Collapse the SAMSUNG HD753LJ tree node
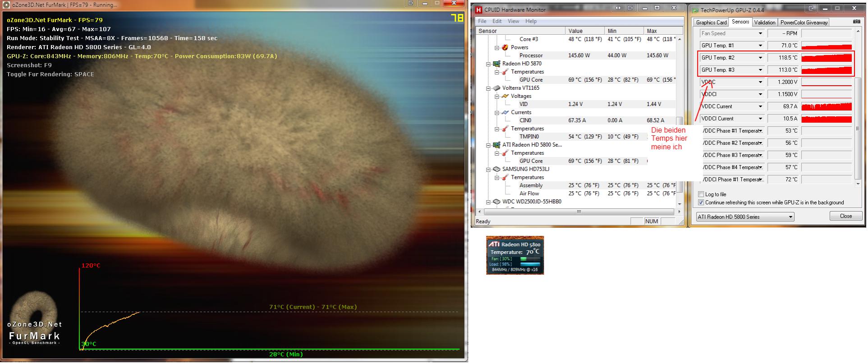This screenshot has height=364, width=868. tap(488, 169)
